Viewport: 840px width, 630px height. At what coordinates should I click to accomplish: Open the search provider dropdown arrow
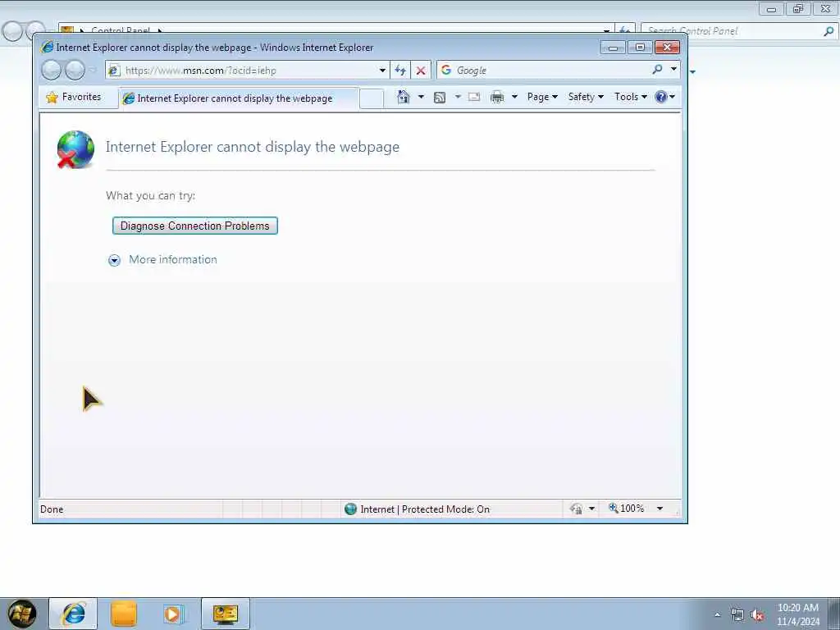(x=673, y=69)
